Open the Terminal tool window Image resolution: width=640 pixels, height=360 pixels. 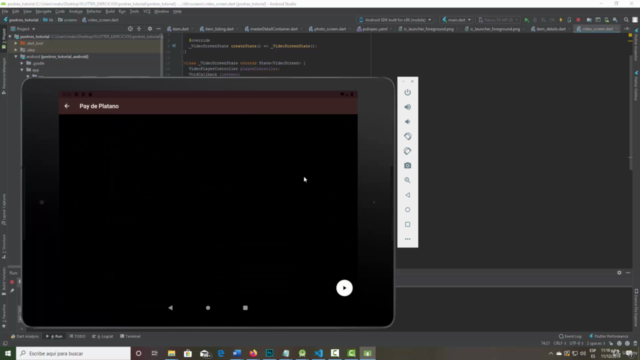[x=131, y=336]
